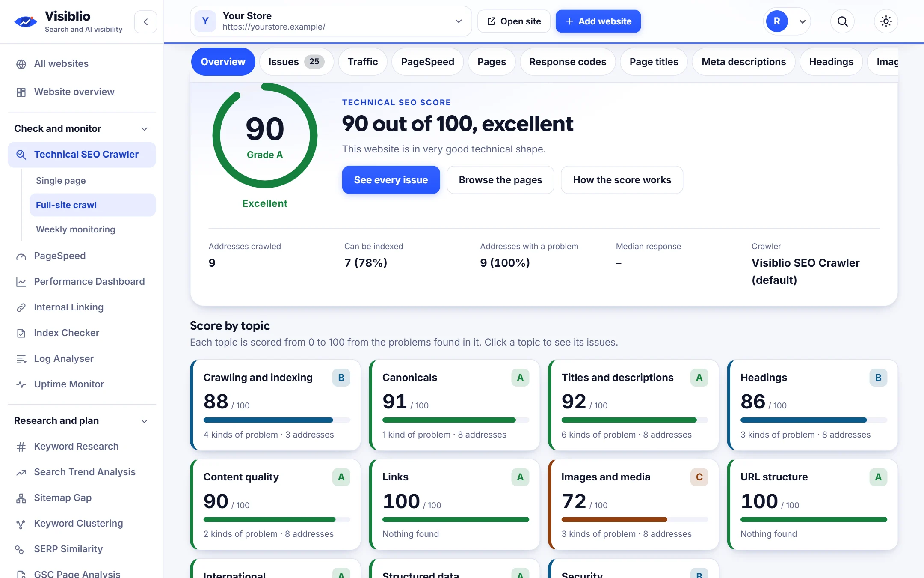
Task: Click the Technical SEO Crawler magnifier icon
Action: (21, 155)
